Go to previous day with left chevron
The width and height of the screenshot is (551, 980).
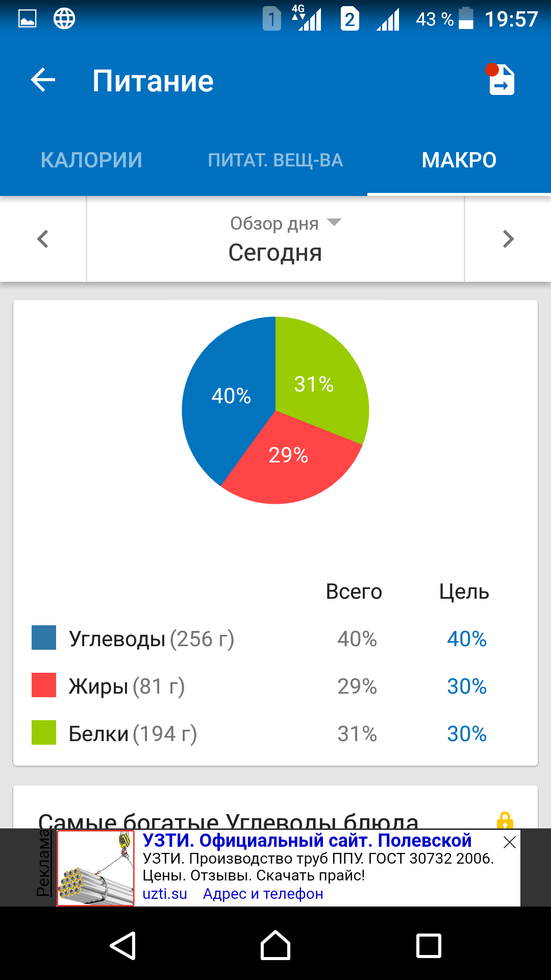[43, 239]
